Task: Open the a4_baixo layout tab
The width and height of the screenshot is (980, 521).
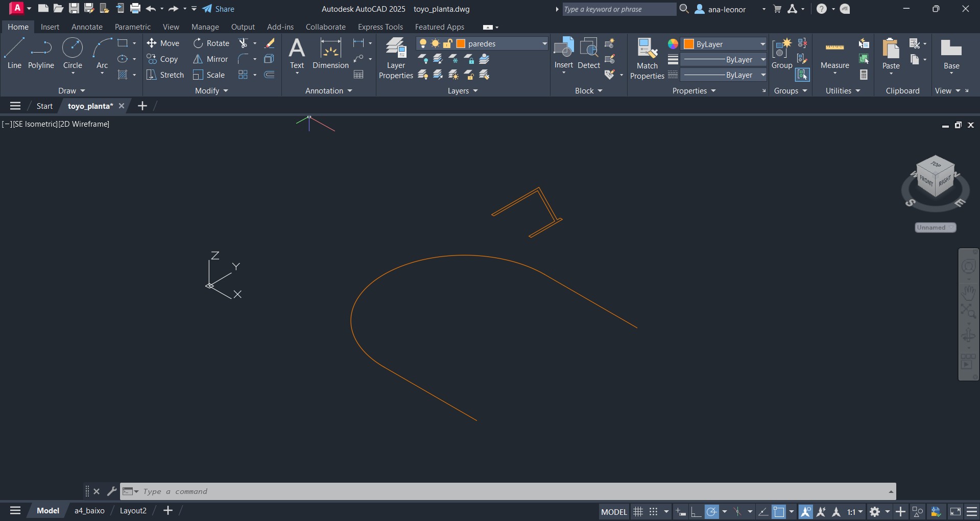Action: pos(89,511)
